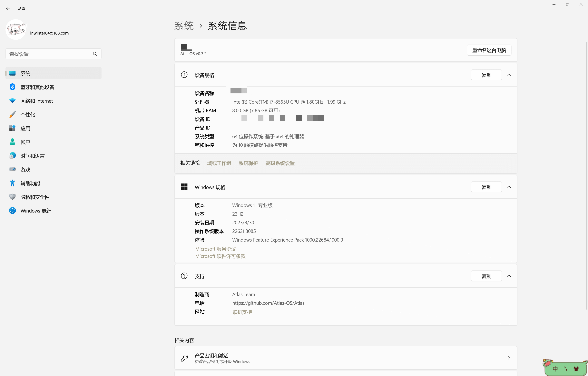Open the 联机支持 website link

[x=242, y=312]
